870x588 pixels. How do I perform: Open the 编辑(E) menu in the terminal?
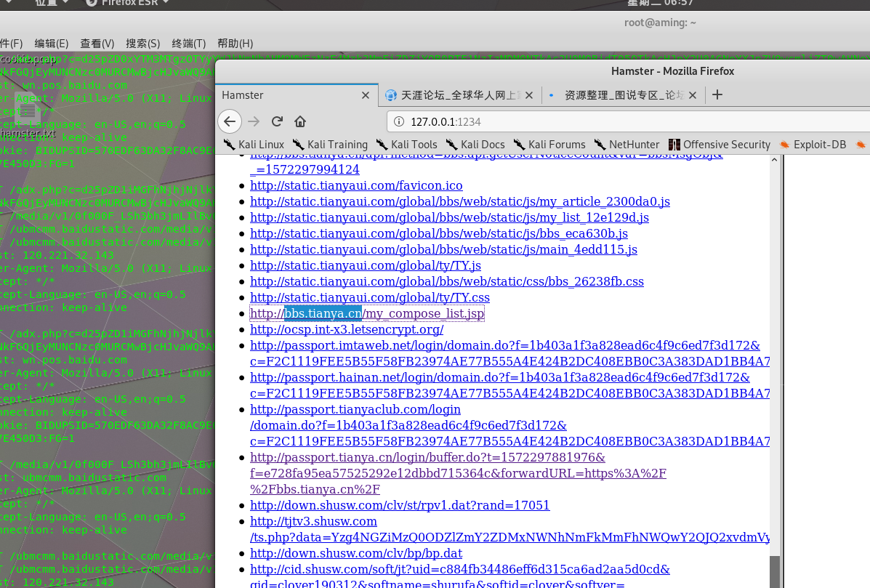tap(51, 44)
